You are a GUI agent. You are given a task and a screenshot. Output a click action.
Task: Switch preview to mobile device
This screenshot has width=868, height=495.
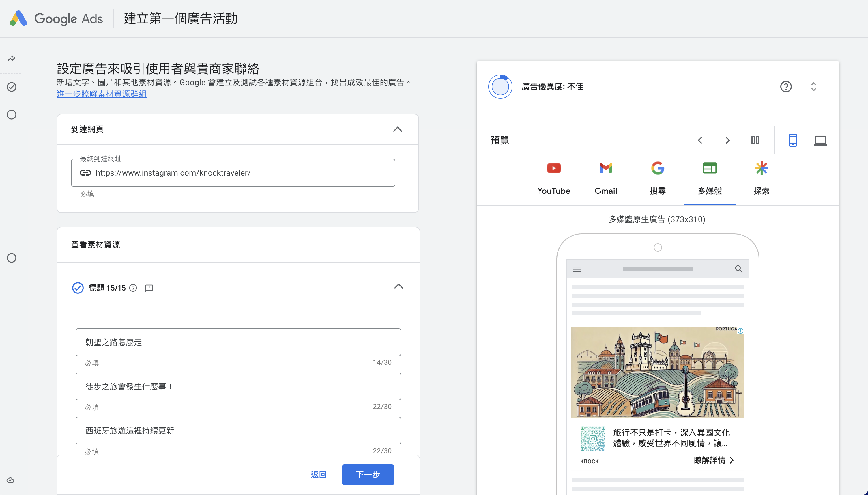[793, 140]
